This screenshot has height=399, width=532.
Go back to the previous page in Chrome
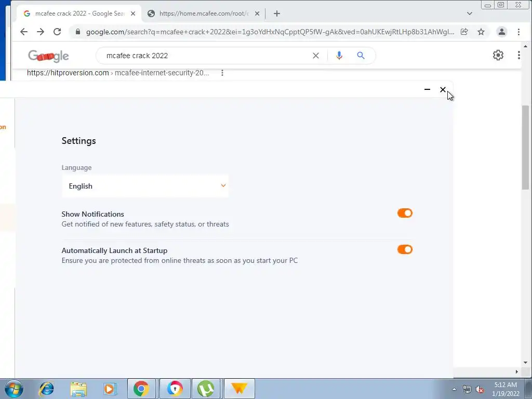pyautogui.click(x=23, y=32)
